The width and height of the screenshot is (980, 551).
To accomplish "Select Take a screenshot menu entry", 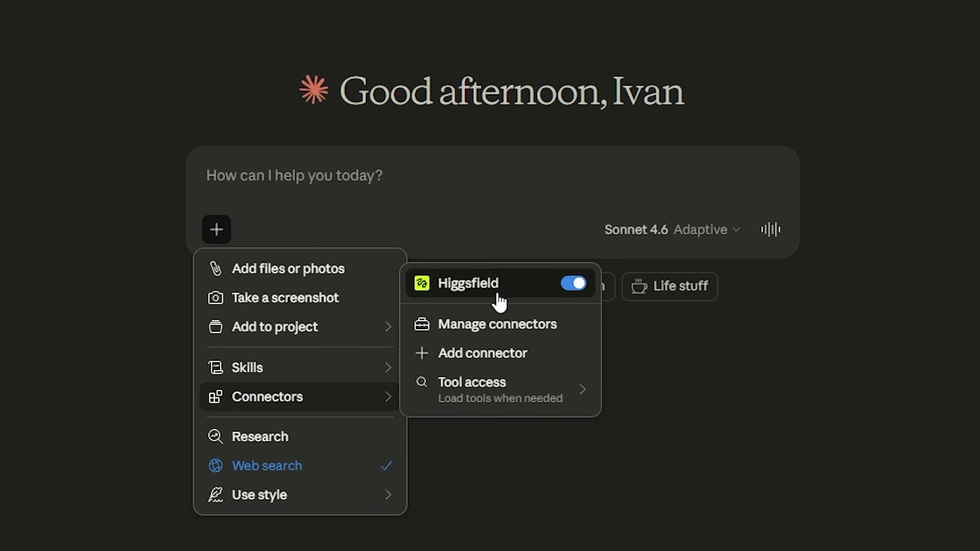I will (300, 298).
